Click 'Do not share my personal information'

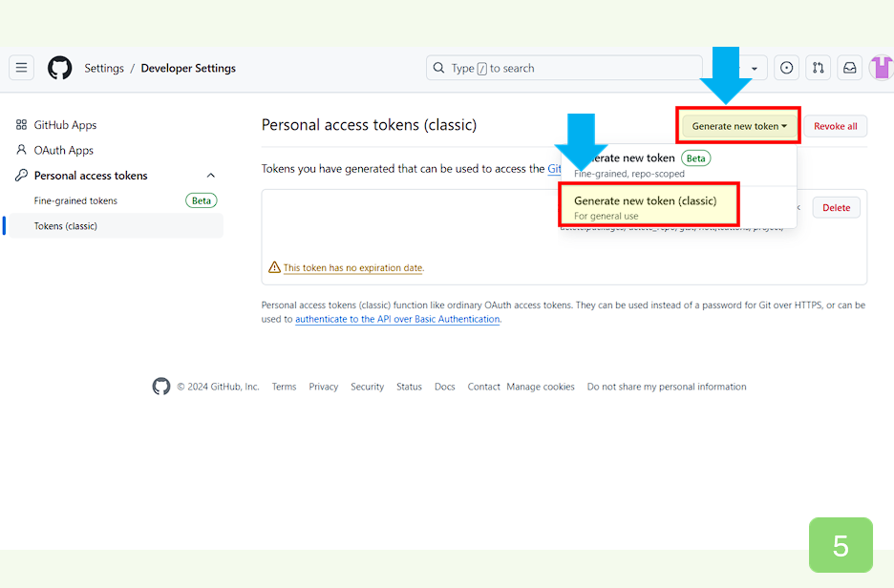[x=667, y=387]
